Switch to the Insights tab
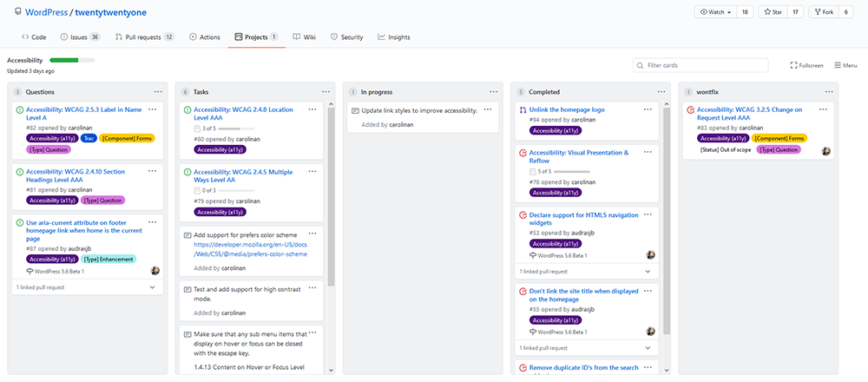The width and height of the screenshot is (868, 382). tap(394, 37)
